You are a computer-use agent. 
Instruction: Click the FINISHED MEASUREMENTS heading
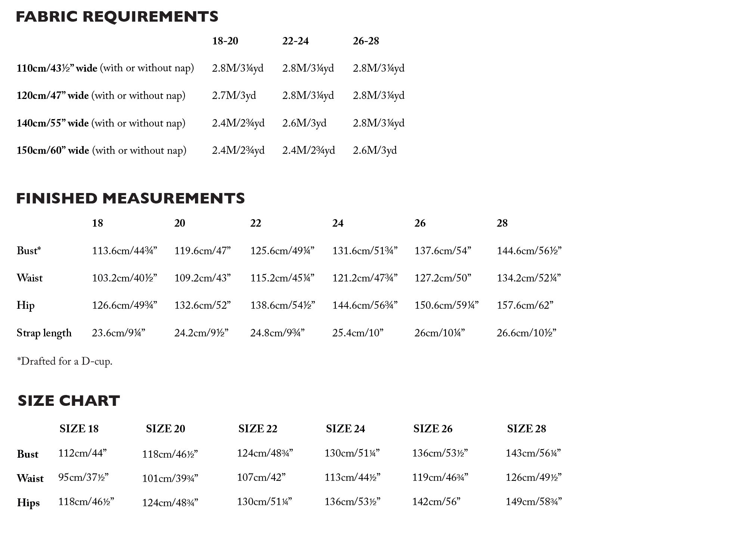click(130, 198)
